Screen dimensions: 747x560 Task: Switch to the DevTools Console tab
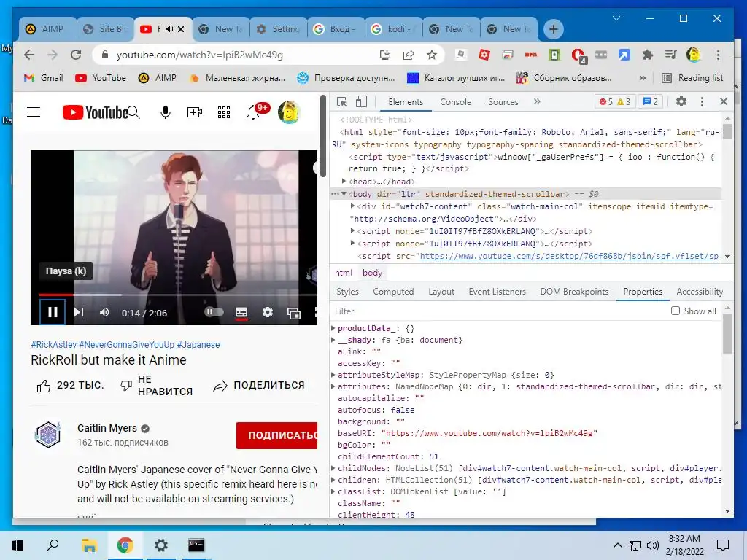[455, 102]
